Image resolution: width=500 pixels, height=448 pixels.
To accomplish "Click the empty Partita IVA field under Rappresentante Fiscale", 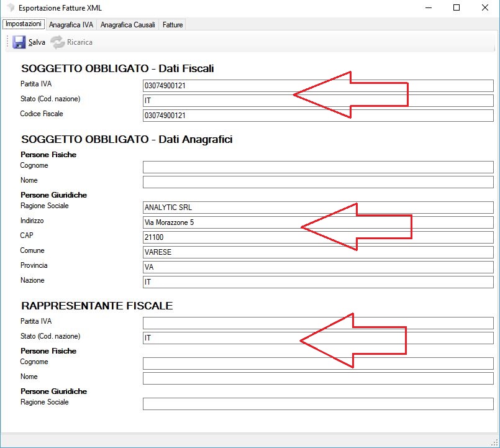I will pyautogui.click(x=318, y=323).
